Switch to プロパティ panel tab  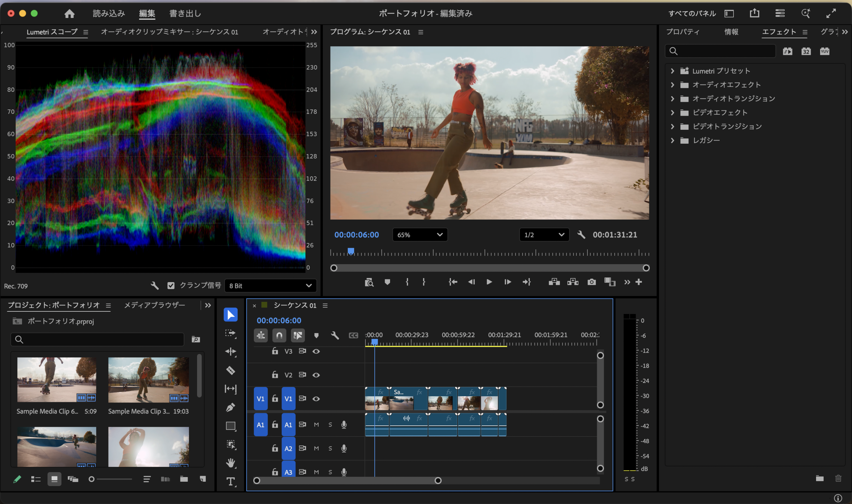click(x=683, y=32)
